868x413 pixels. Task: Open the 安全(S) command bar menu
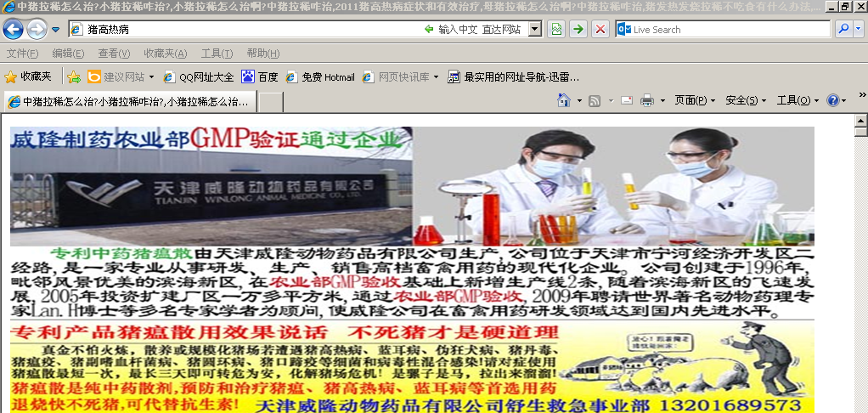[746, 100]
